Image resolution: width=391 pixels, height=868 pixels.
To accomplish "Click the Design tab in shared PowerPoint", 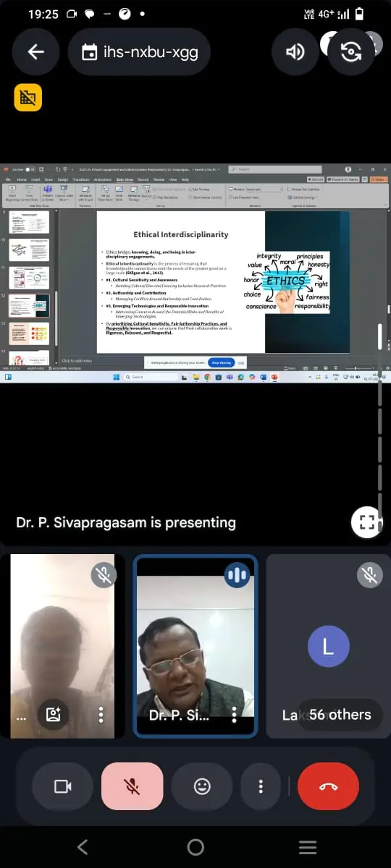I will click(x=62, y=179).
